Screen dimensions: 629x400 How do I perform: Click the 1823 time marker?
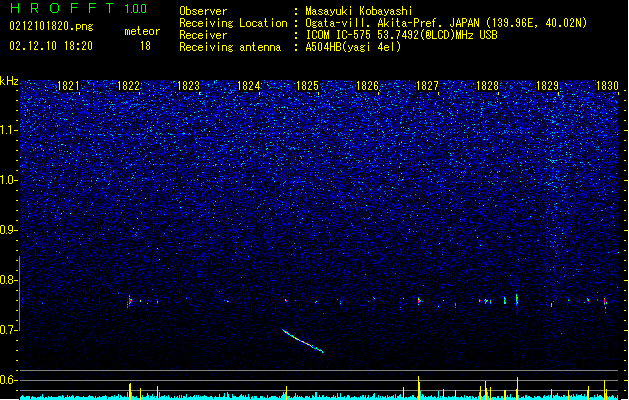click(188, 86)
